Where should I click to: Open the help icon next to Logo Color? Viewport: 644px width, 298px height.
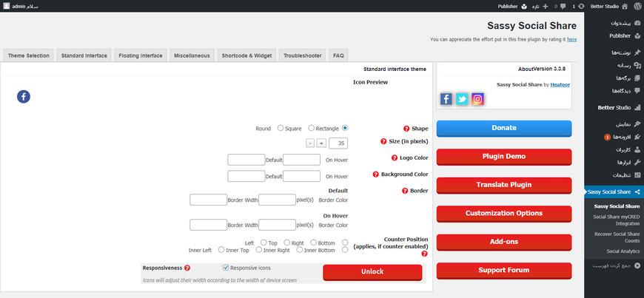pos(395,158)
